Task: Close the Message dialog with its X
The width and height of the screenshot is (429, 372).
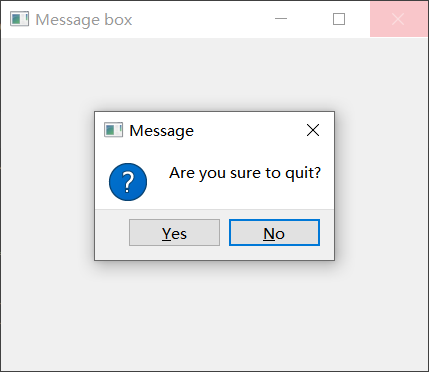Action: click(313, 130)
